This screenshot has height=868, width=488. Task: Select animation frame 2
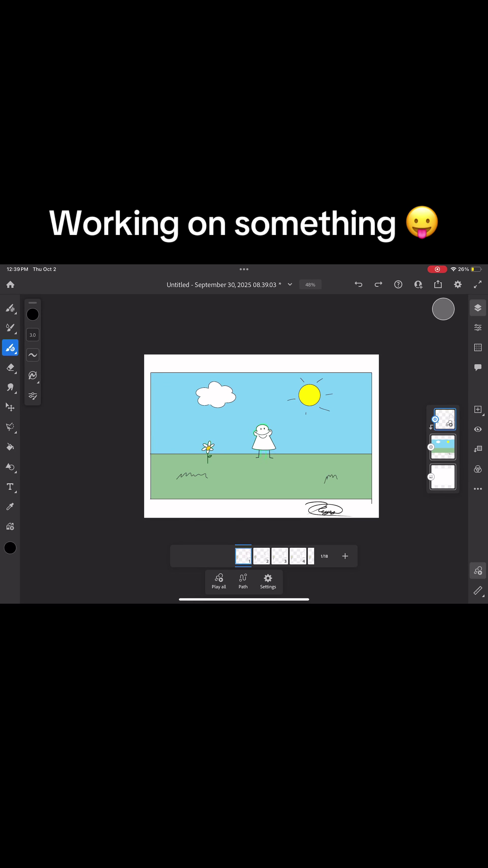click(x=262, y=556)
